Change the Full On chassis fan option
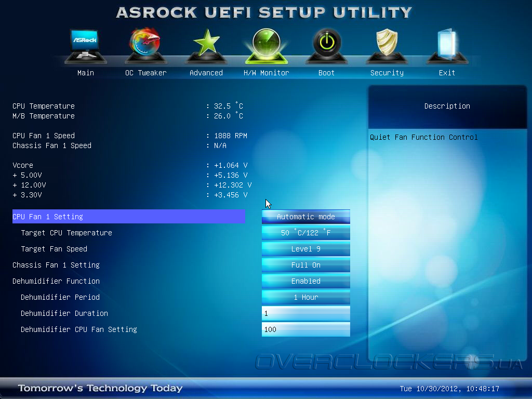This screenshot has height=399, width=532. click(305, 265)
